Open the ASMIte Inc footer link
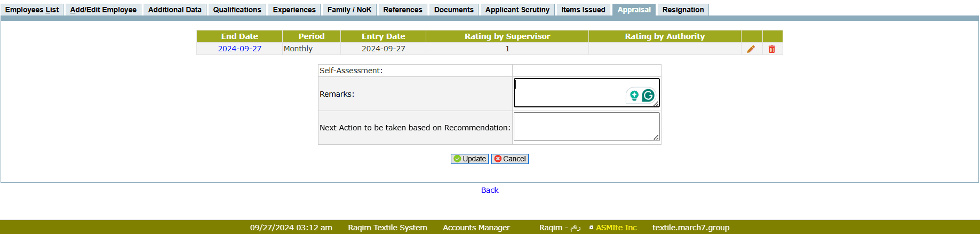This screenshot has width=980, height=234. [x=616, y=228]
